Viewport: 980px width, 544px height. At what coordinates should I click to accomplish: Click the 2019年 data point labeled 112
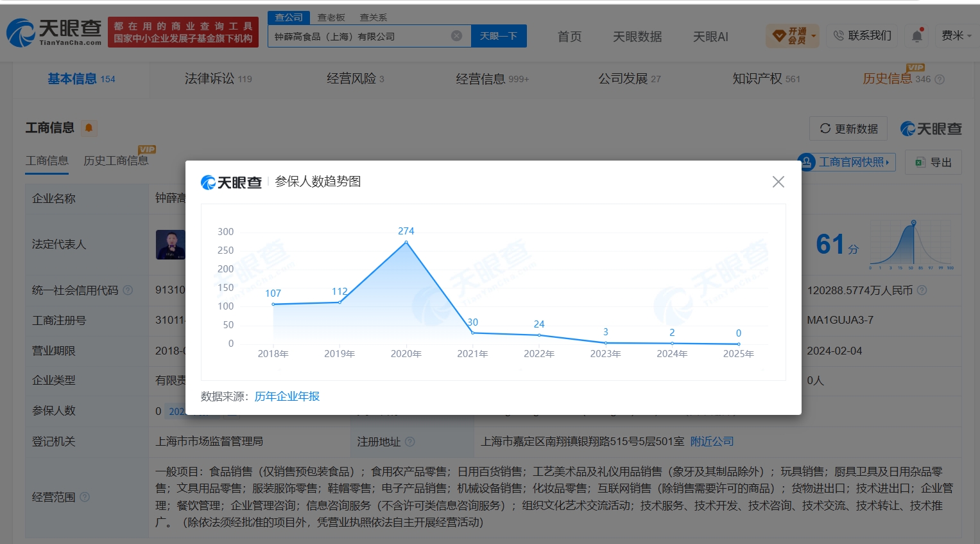tap(340, 303)
